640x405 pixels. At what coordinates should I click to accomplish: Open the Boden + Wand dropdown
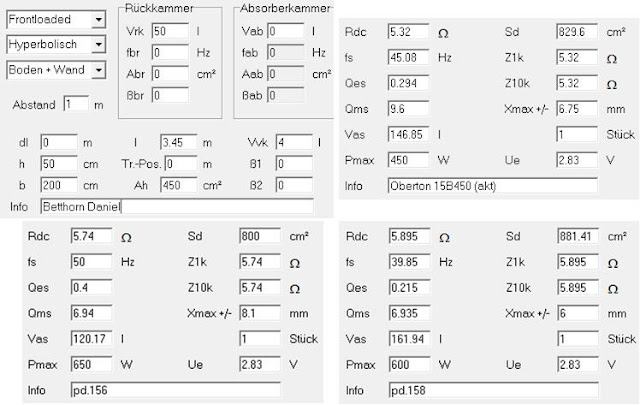pos(98,70)
